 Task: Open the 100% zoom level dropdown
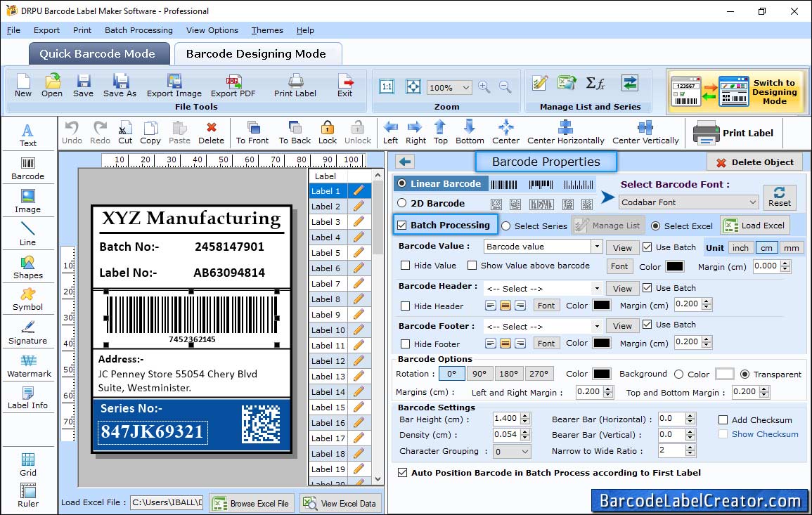point(449,87)
